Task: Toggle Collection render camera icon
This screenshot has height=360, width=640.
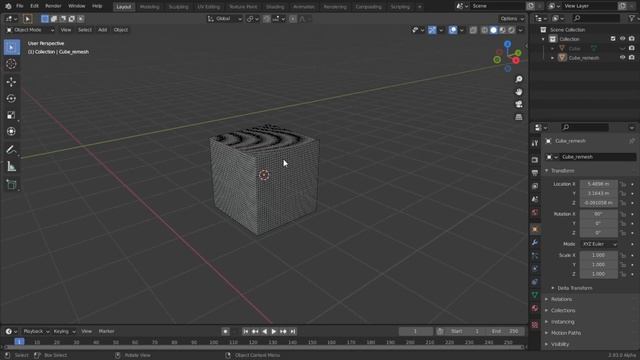Action: [632, 39]
